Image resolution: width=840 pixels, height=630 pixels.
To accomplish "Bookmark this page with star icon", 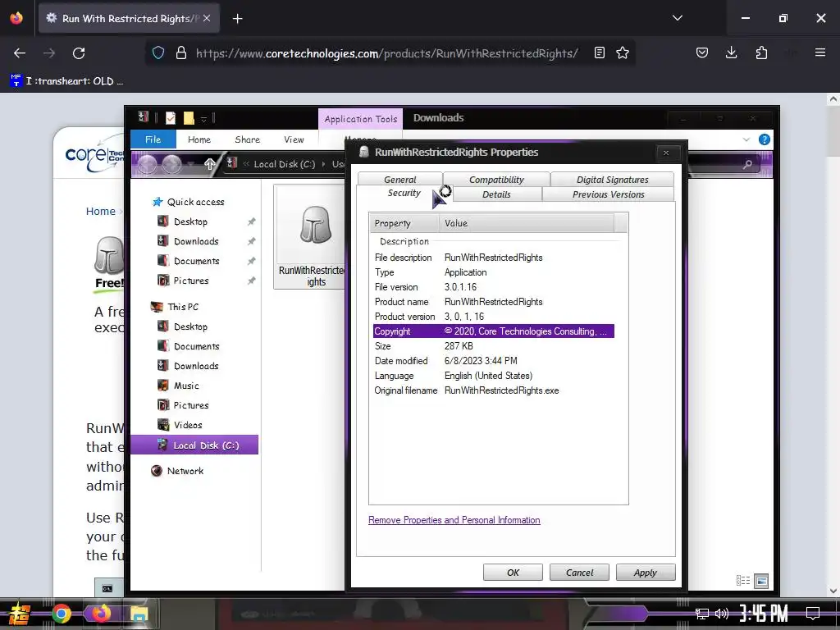I will point(622,52).
